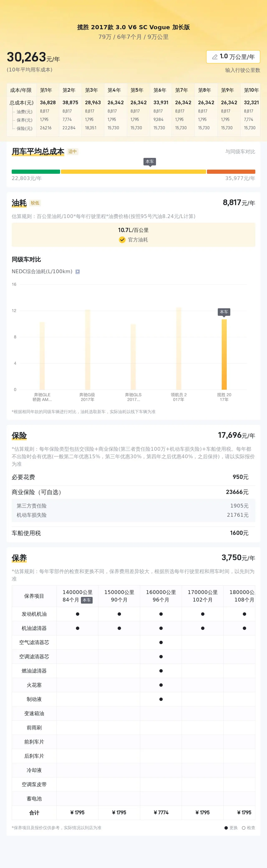
Task: Tap the 170000公里 102个月 column header
Action: tap(203, 596)
